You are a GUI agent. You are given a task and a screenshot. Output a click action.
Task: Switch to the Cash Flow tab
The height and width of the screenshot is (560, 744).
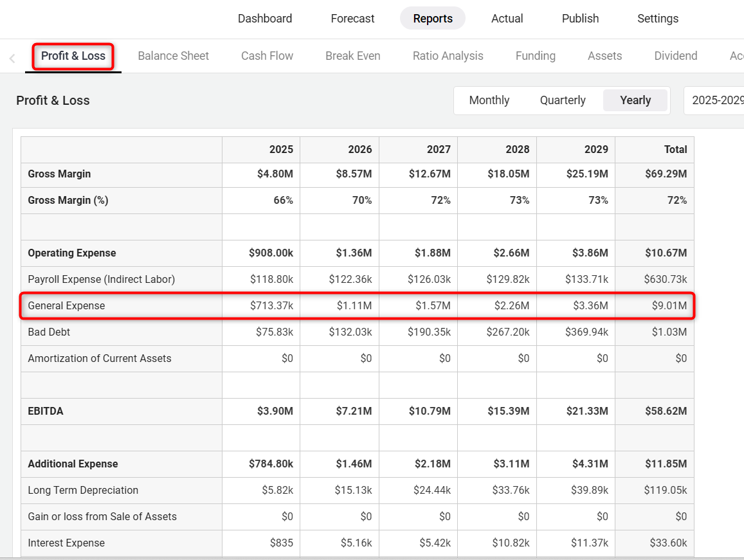coord(267,56)
